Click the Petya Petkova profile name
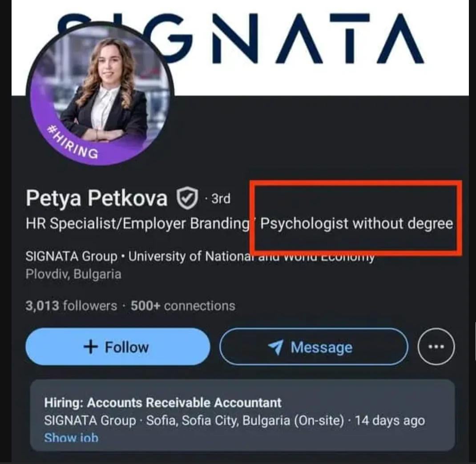This screenshot has height=464, width=476. (97, 198)
